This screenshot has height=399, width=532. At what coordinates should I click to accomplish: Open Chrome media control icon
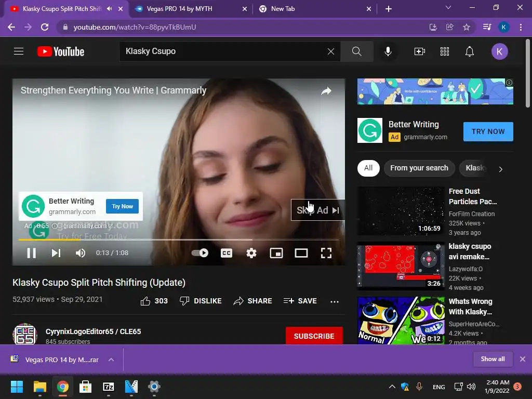pyautogui.click(x=487, y=27)
